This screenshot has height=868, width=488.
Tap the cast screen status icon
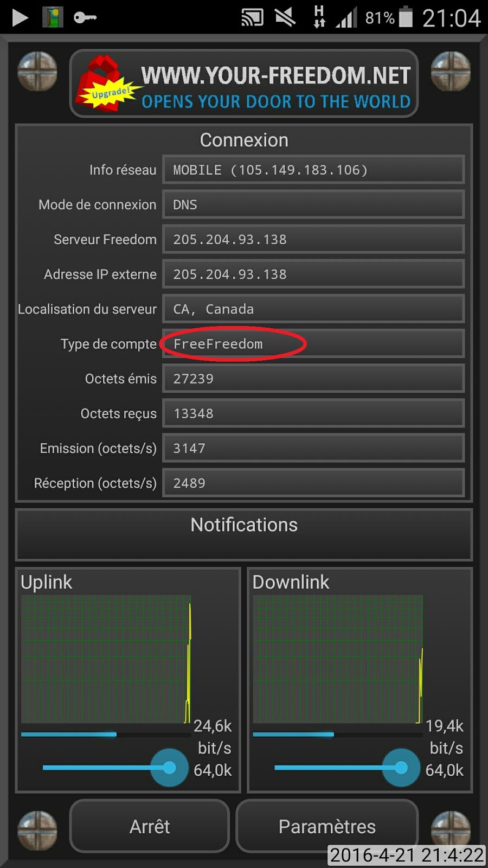252,18
